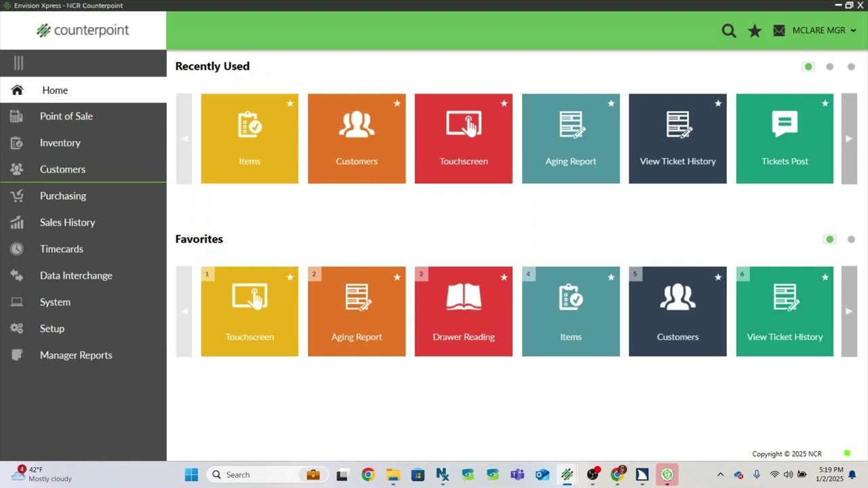This screenshot has height=488, width=868.
Task: Toggle the star on the Drawer Reading tile
Action: (504, 277)
